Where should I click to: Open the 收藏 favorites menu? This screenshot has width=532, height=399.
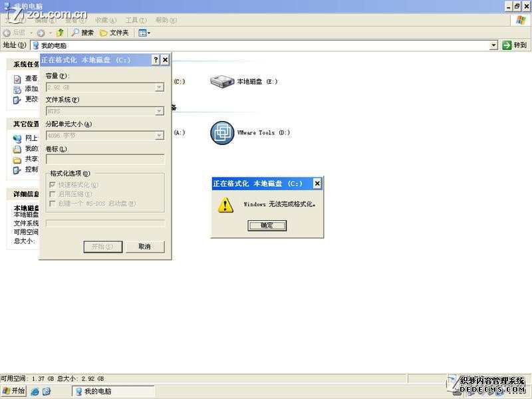pos(106,21)
